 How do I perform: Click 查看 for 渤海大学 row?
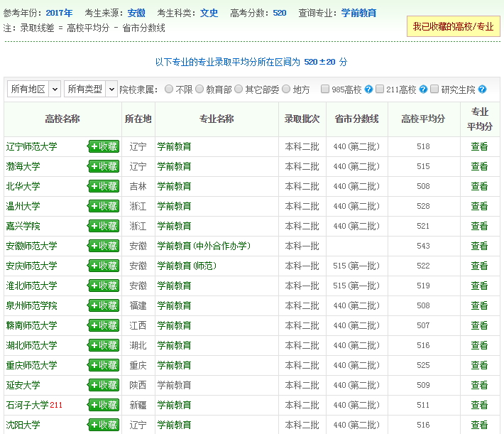click(x=479, y=166)
